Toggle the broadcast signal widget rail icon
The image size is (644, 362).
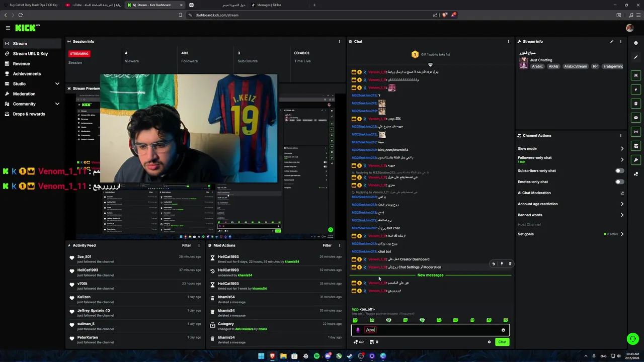(636, 132)
